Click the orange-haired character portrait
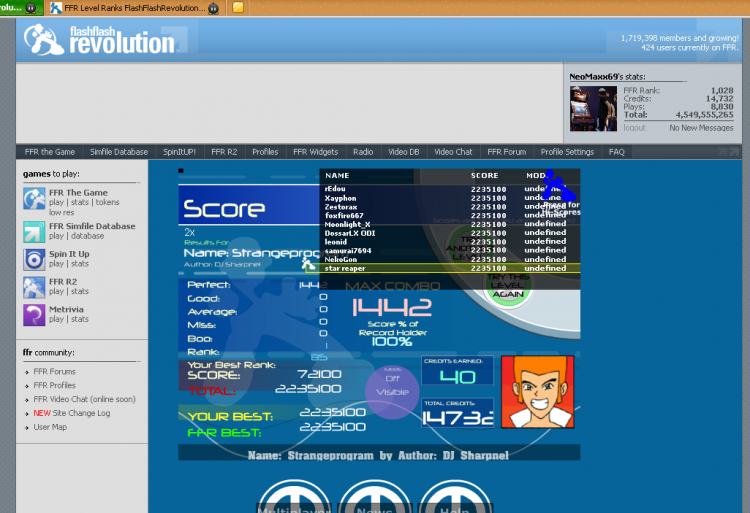Screen dimensions: 750x513 537,392
